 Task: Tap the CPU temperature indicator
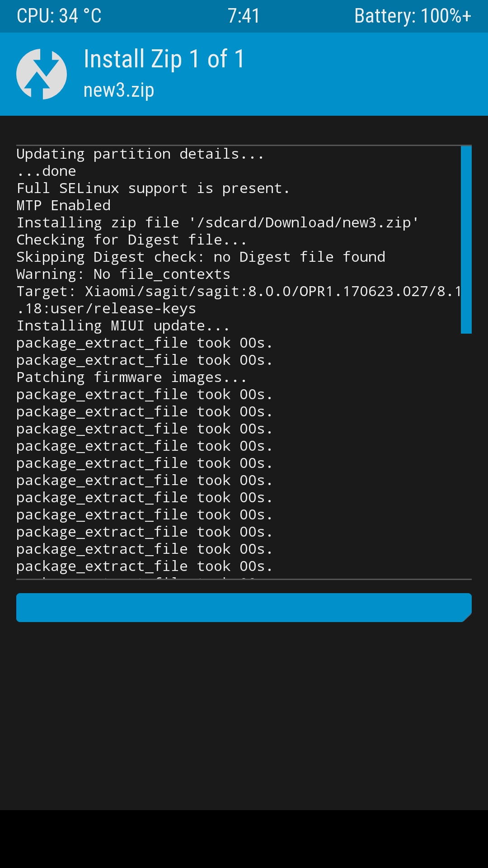[59, 16]
